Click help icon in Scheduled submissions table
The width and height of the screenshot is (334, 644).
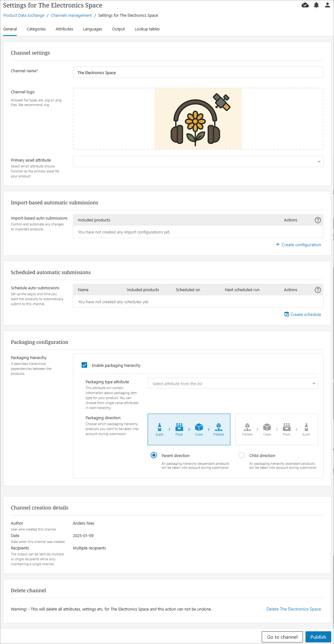tap(318, 290)
